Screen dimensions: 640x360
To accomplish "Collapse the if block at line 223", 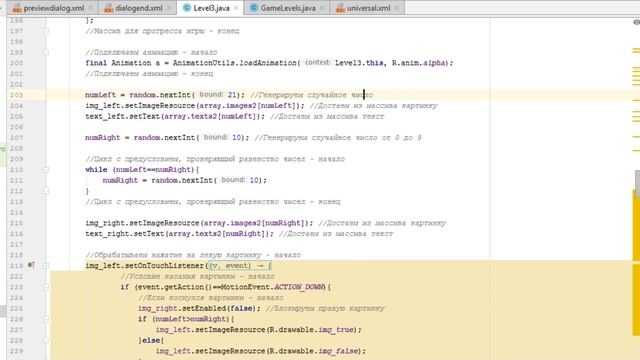I will 46,287.
